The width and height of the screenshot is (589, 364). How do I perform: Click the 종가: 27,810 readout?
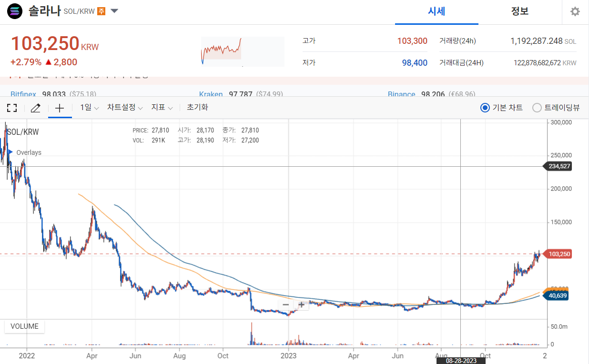coord(241,130)
